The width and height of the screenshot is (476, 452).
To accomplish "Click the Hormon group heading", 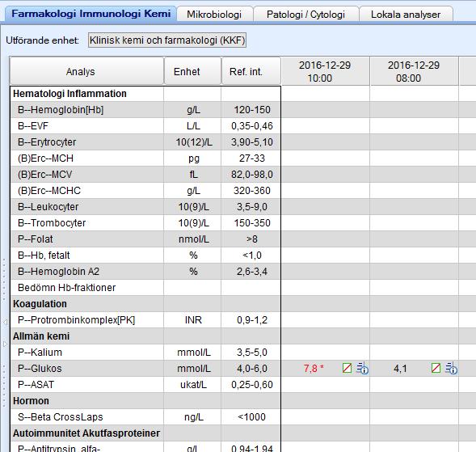I will coord(31,401).
